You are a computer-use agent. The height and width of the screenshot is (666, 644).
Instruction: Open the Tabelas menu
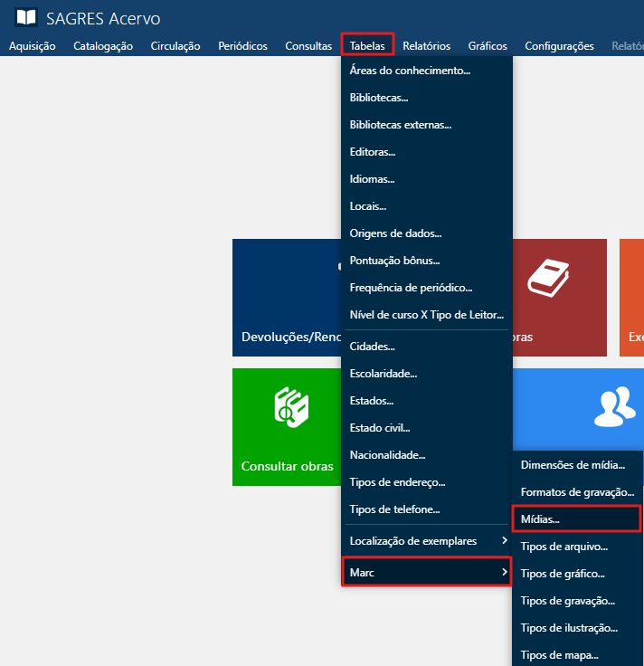(x=367, y=46)
